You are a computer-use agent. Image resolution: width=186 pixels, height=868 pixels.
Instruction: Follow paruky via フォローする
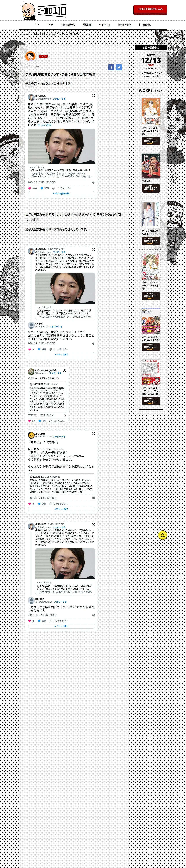(x=60, y=602)
